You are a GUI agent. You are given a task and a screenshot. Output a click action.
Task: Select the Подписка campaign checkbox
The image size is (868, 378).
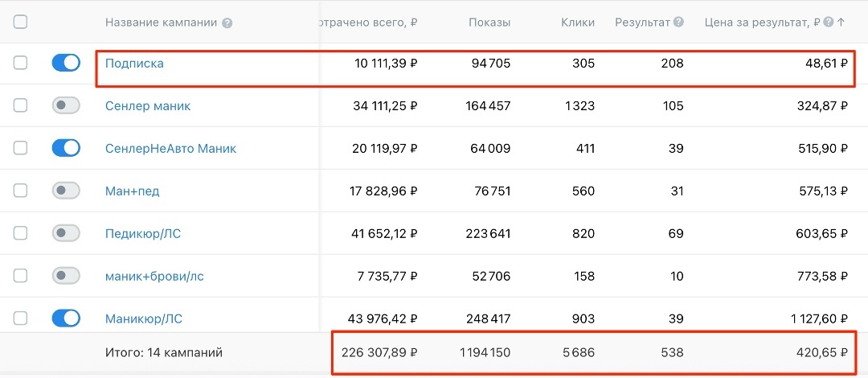[x=21, y=63]
